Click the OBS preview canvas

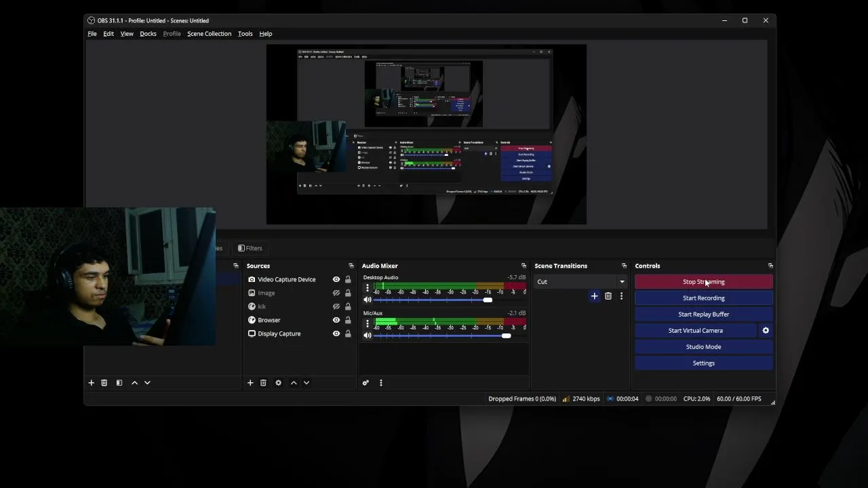[x=426, y=134]
